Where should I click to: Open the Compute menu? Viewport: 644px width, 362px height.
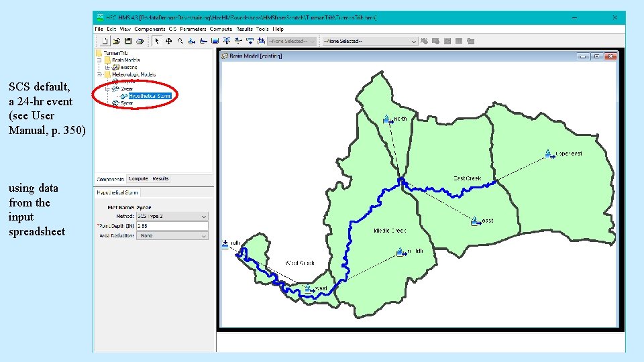221,29
